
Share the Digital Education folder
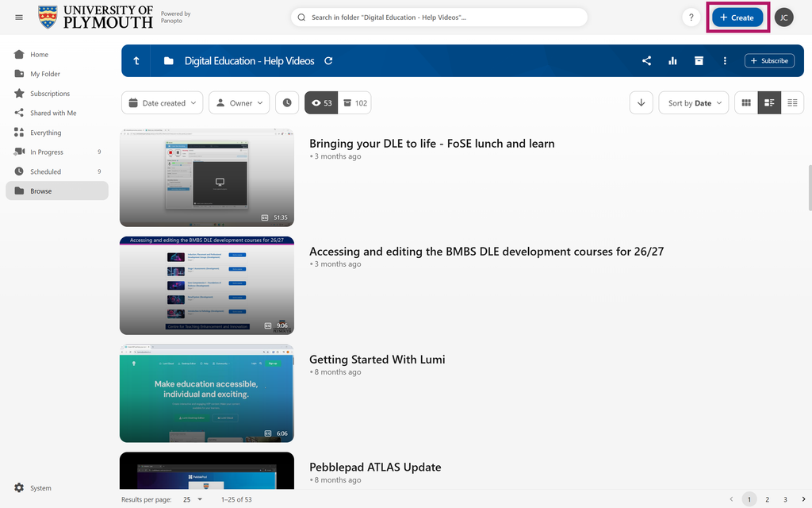[646, 60]
